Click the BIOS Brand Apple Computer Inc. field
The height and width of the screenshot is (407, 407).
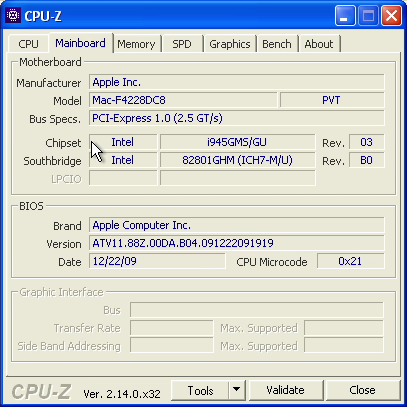pos(237,225)
